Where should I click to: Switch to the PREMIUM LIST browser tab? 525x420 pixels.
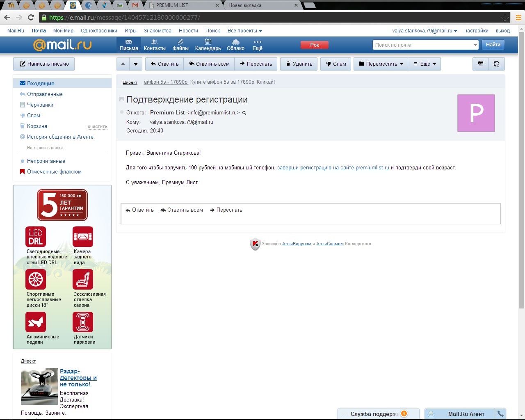click(x=184, y=5)
